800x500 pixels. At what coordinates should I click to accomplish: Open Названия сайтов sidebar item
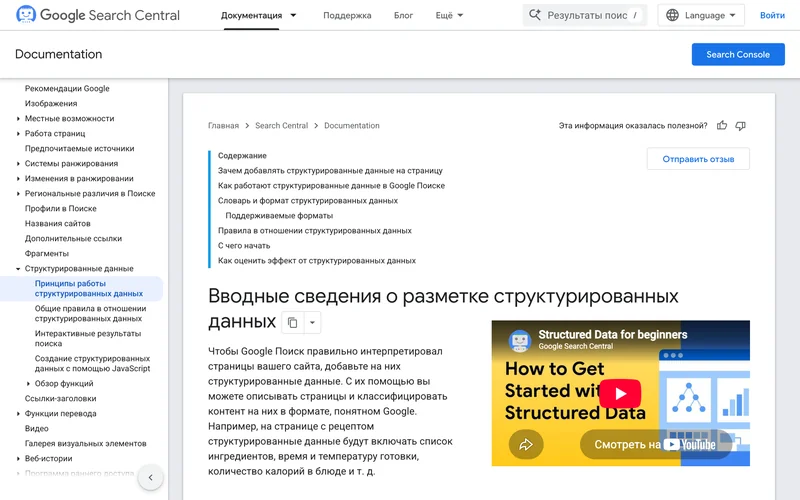[x=57, y=223]
